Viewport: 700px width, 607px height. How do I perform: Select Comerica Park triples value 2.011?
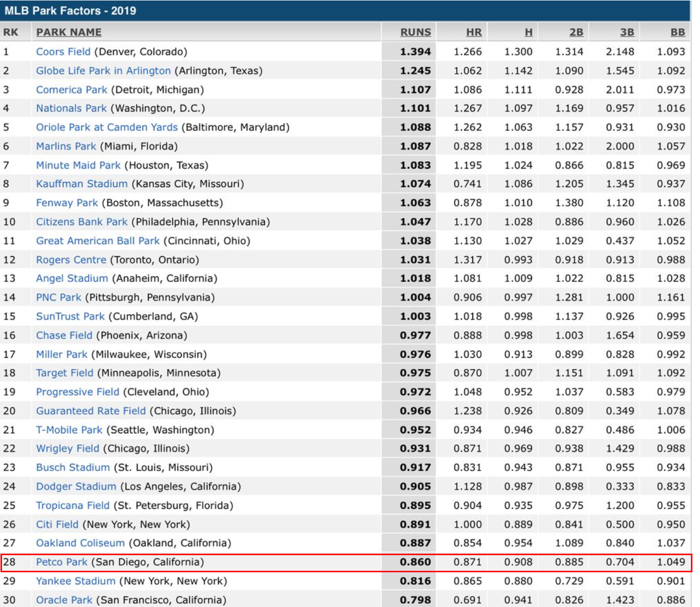[620, 90]
